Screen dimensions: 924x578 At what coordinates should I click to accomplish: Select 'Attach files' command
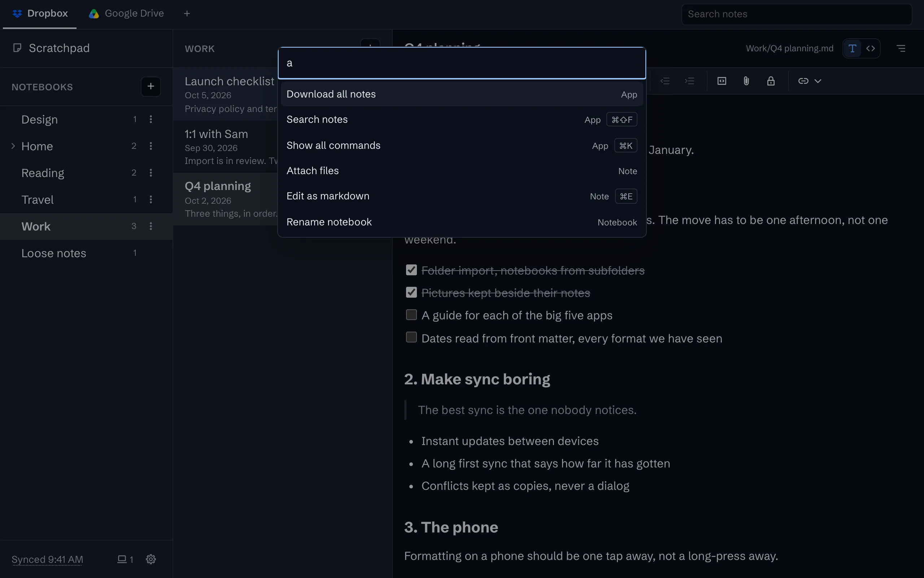462,171
